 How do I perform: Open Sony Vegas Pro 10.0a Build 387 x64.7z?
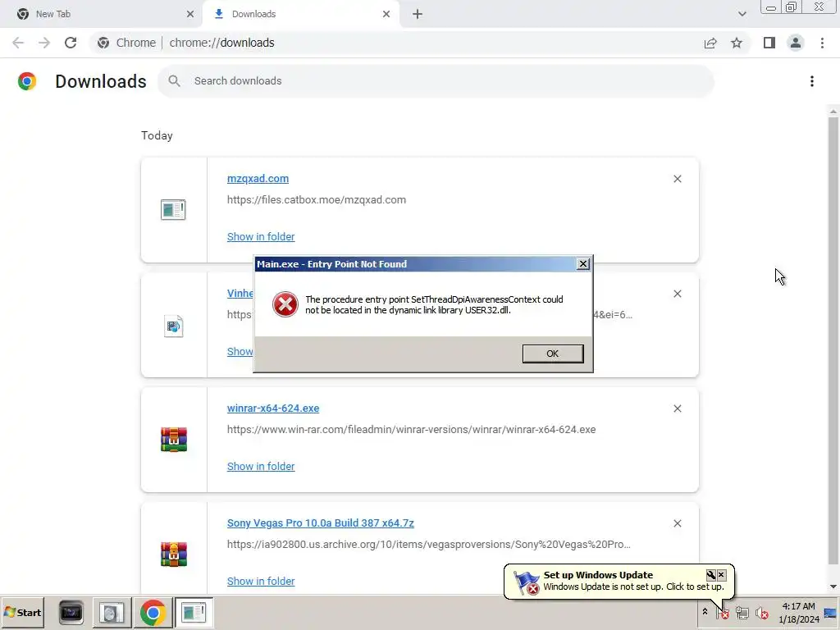[321, 523]
